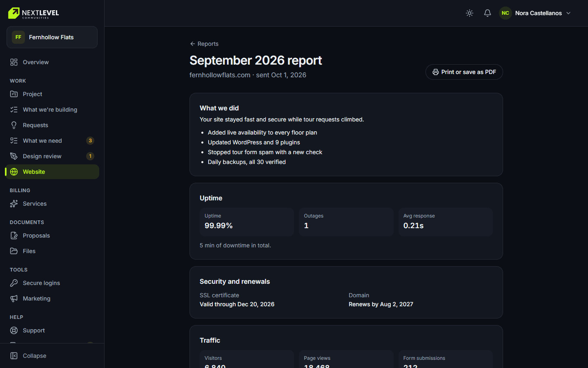
Task: Click the What we need list icon
Action: (14, 141)
